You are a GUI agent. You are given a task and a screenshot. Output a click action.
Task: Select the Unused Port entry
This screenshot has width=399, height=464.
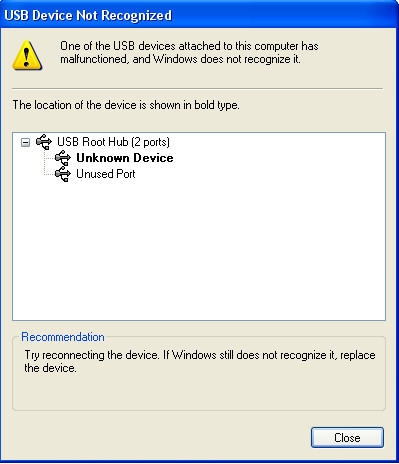106,174
